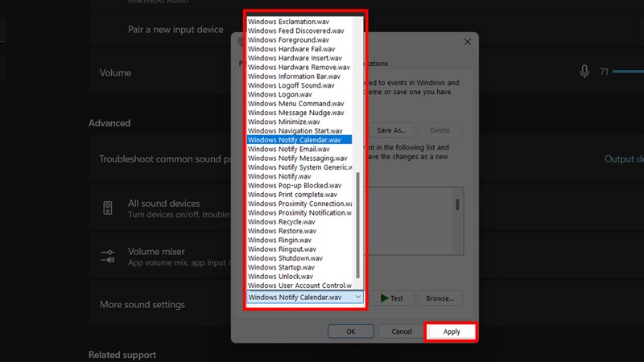Save scheme with Save As... button
This screenshot has width=644, height=362.
[x=391, y=130]
